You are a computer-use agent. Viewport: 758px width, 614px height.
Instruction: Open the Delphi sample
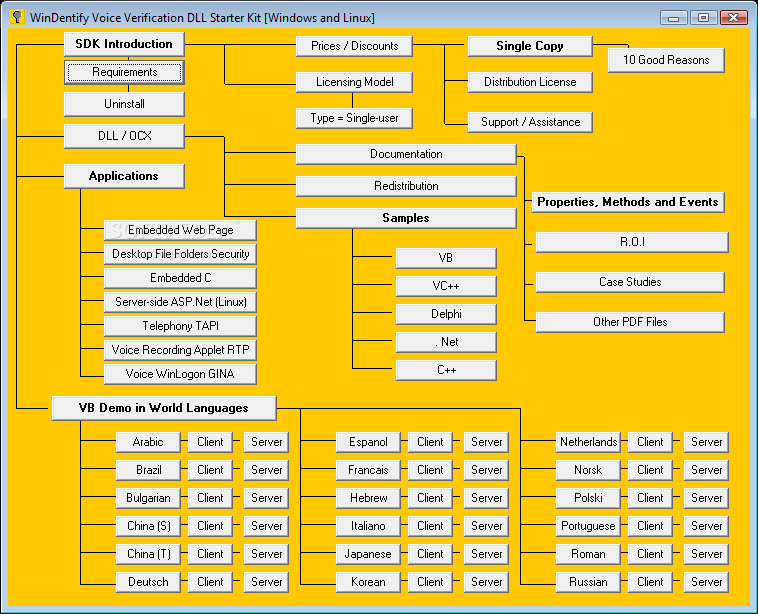tap(446, 314)
